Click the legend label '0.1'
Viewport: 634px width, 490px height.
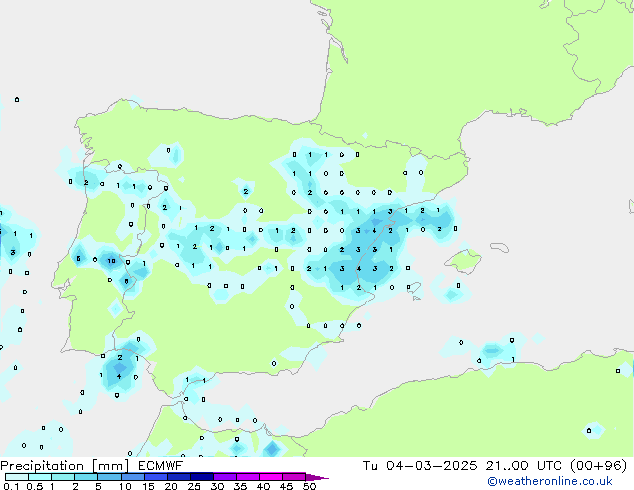pyautogui.click(x=11, y=486)
